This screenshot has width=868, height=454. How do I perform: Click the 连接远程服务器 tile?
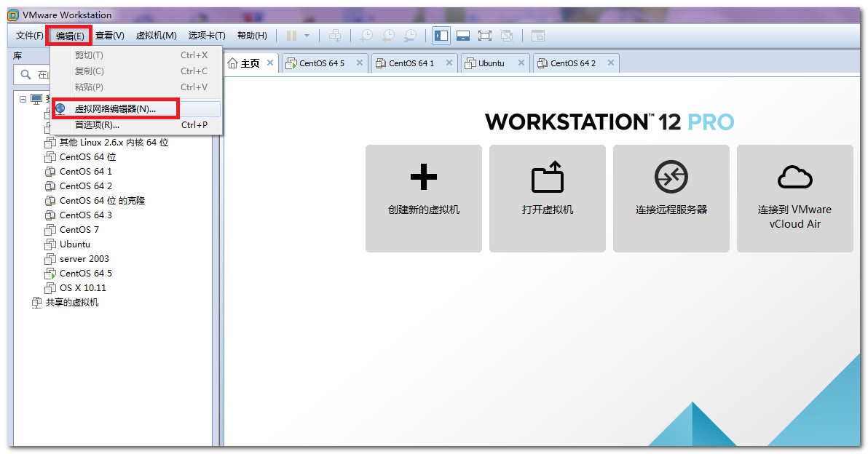tap(671, 199)
